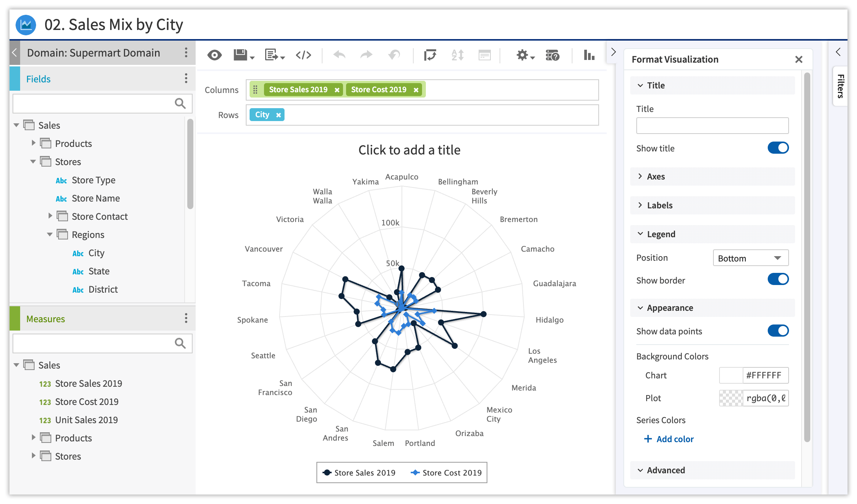857x504 pixels.
Task: Remove the City field from Rows
Action: (x=278, y=115)
